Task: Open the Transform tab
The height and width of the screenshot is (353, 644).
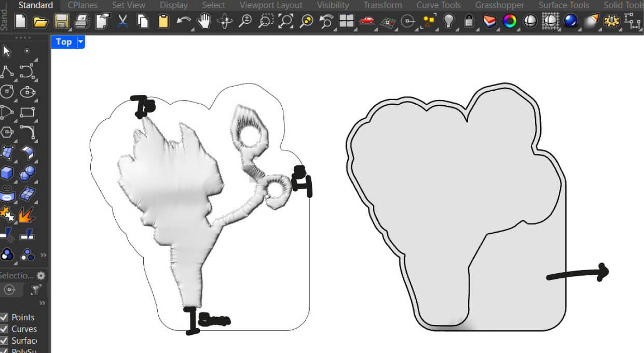Action: coord(382,5)
